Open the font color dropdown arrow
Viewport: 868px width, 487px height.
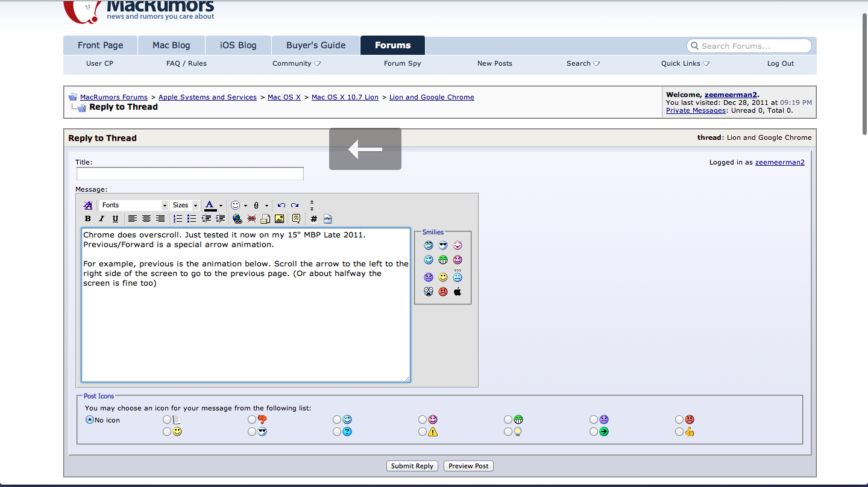pos(221,205)
